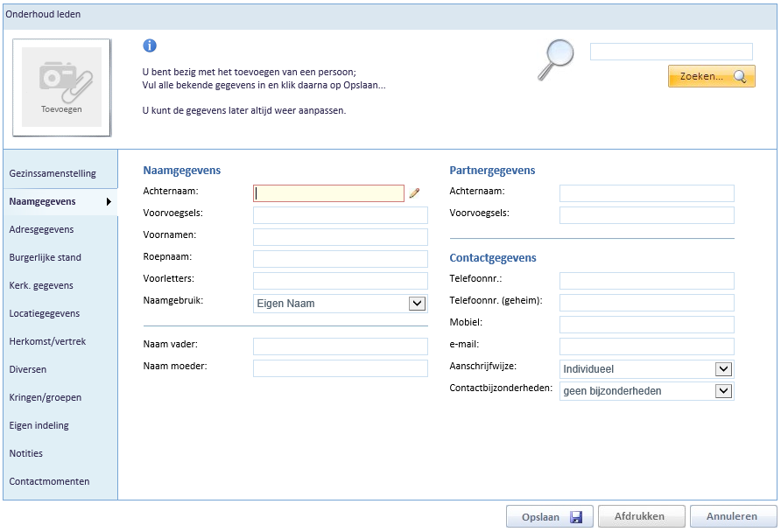Click the Zoeken search button
This screenshot has height=532, width=781.
click(x=711, y=76)
